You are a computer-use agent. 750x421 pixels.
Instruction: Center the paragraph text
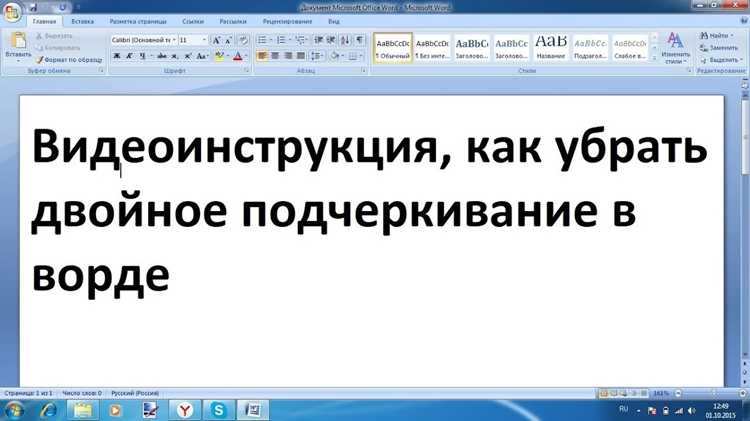coord(275,56)
